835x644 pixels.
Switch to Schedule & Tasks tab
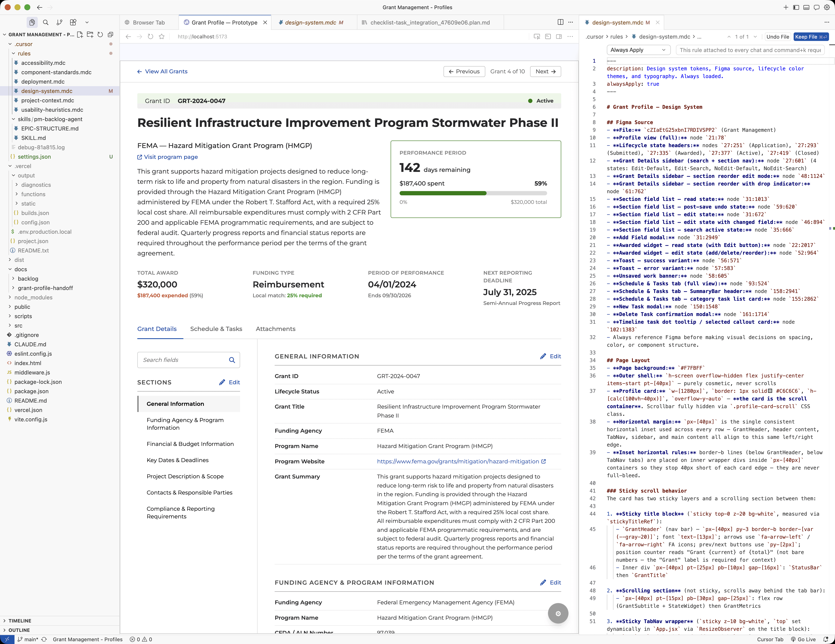(x=216, y=329)
